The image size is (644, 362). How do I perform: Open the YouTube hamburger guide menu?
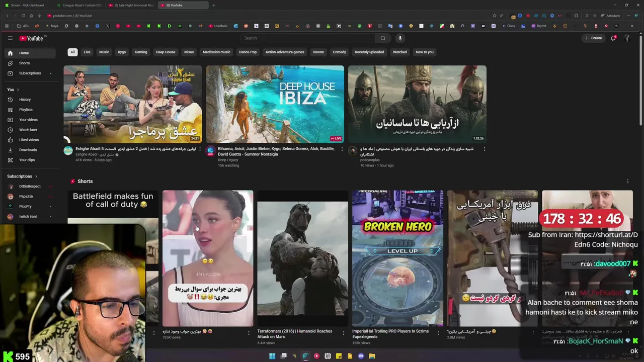10,38
